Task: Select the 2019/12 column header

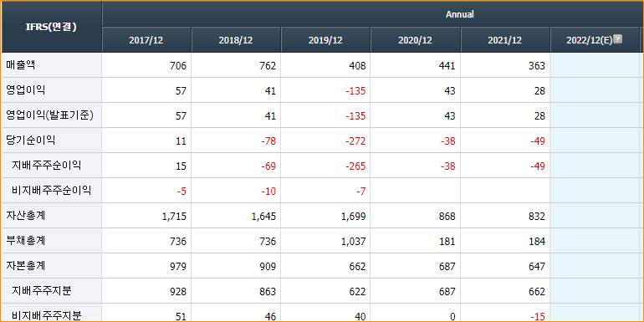Action: click(325, 40)
